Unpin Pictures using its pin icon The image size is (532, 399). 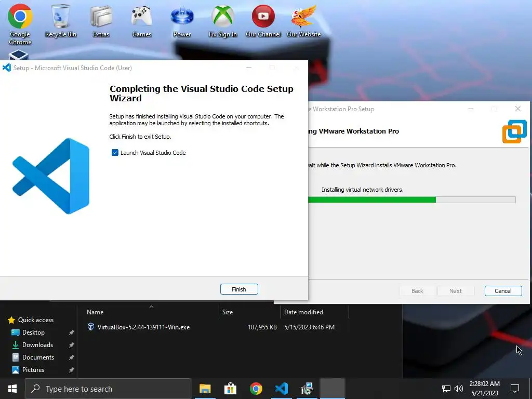(71, 370)
